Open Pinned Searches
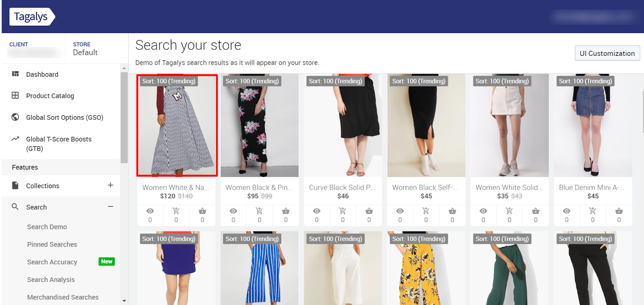The image size is (644, 305). click(x=52, y=244)
